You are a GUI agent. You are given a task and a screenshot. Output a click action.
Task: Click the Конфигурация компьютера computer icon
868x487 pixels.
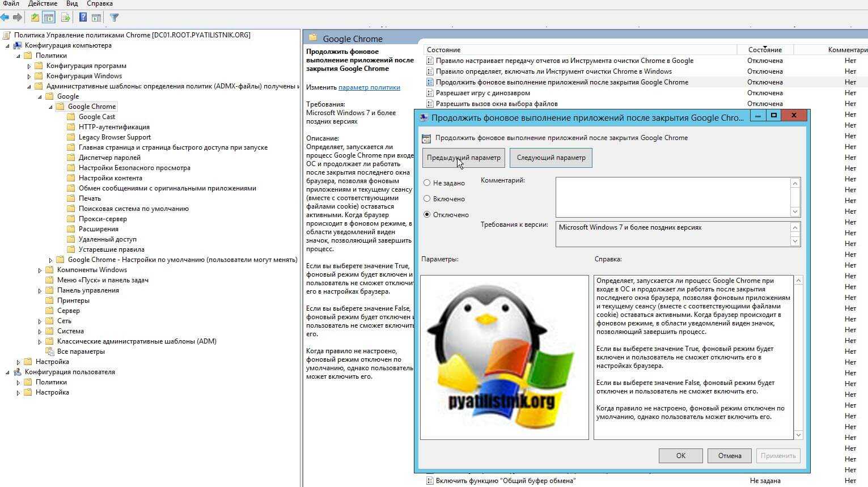[x=18, y=45]
